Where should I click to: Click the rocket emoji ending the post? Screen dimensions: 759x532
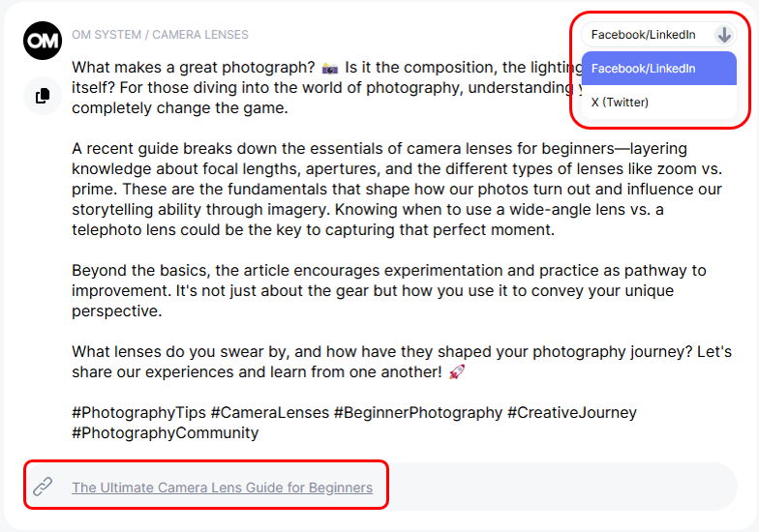pos(457,371)
